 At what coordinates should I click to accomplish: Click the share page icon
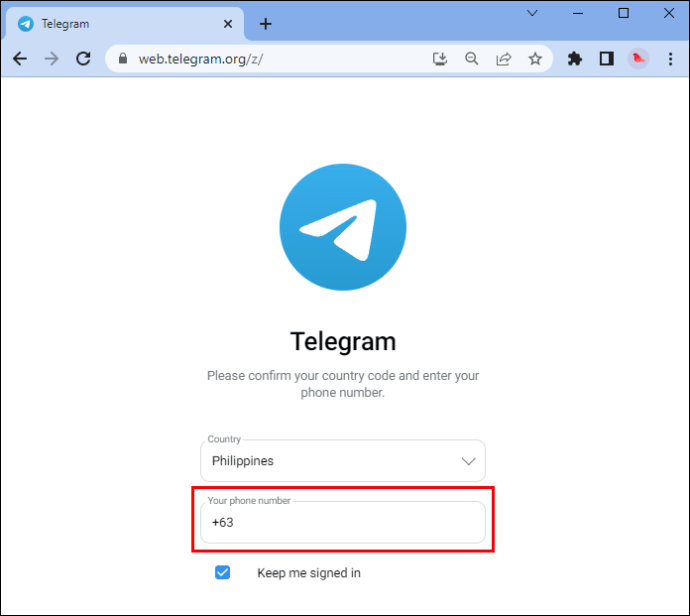pyautogui.click(x=503, y=59)
